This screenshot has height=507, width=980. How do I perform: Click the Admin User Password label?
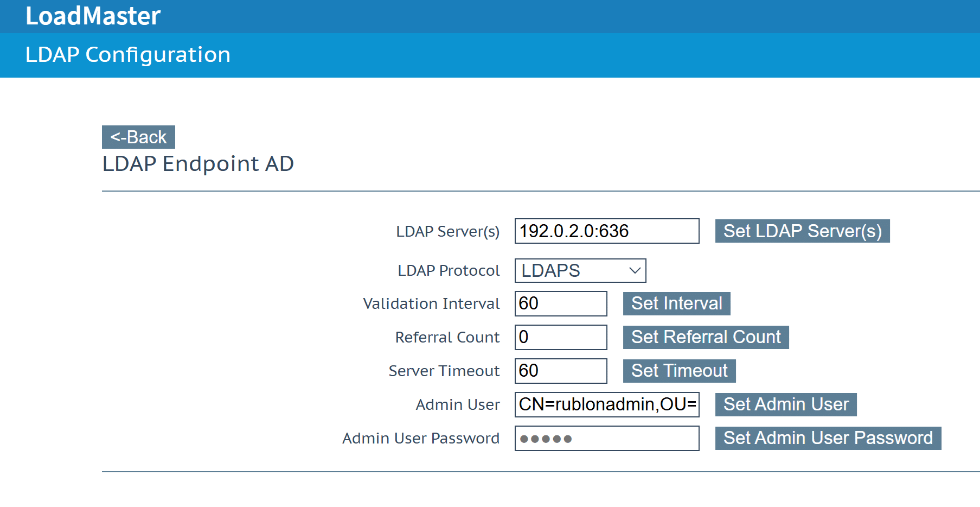(x=420, y=438)
